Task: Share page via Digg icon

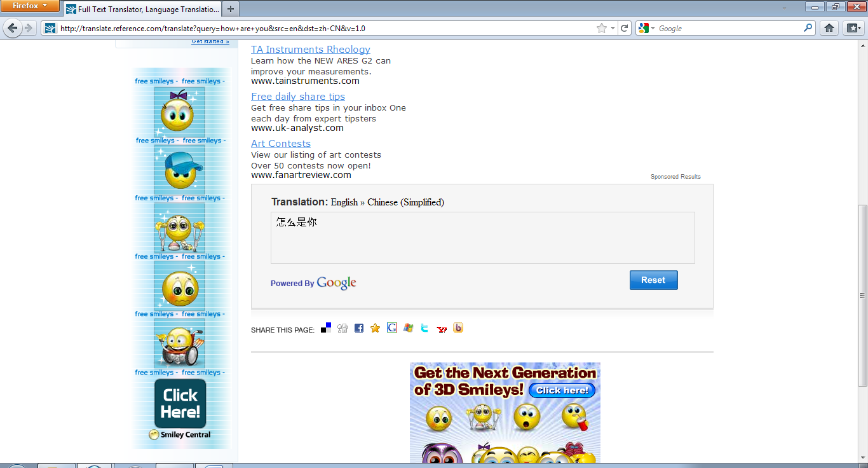Action: click(342, 328)
